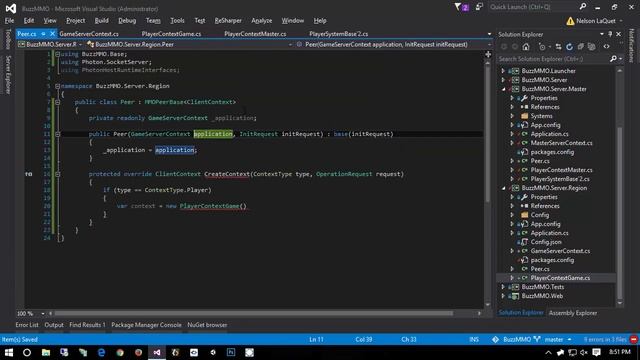Open Package Manager Console tab
Viewport: 640px width, 360px height.
pos(146,325)
